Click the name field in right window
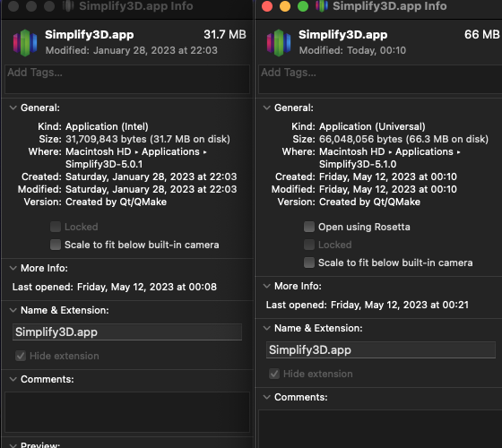The image size is (502, 448). click(381, 350)
